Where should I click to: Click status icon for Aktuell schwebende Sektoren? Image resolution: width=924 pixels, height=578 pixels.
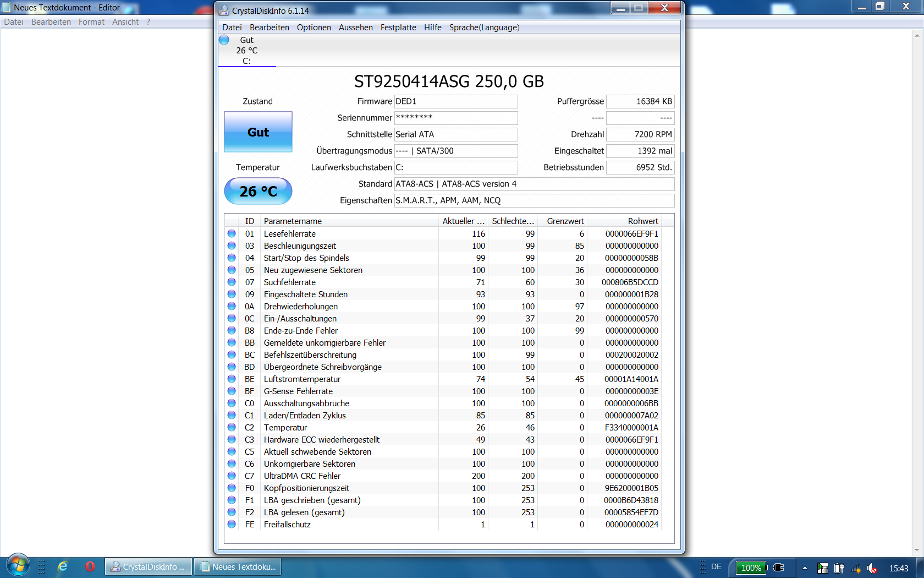[232, 451]
